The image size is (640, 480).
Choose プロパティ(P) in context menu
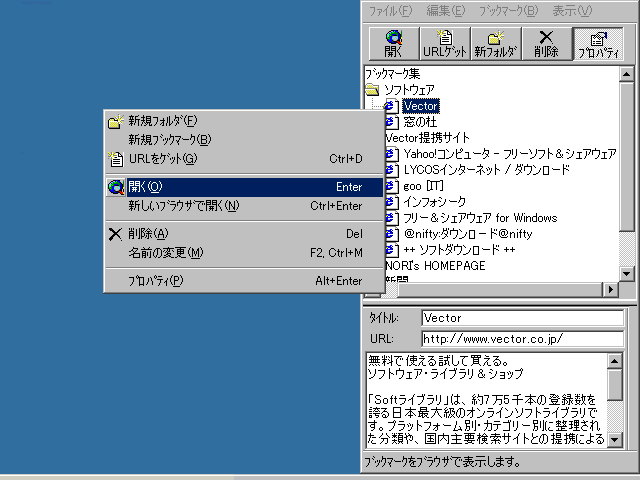pyautogui.click(x=244, y=281)
